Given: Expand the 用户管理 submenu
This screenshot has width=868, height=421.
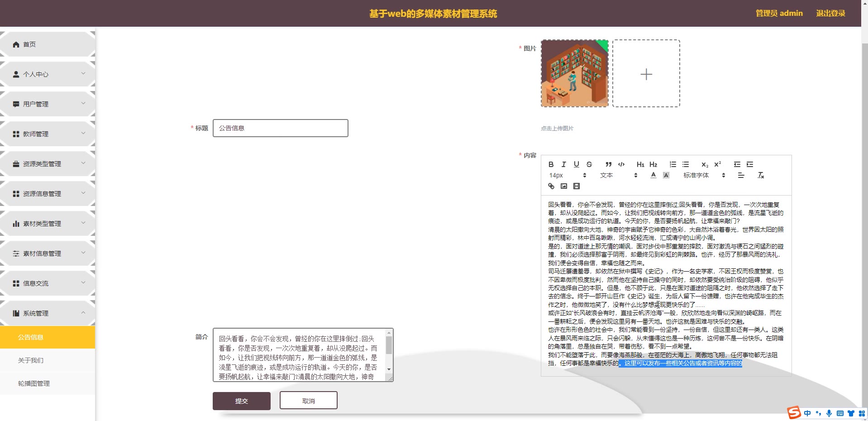Looking at the screenshot, I should pyautogui.click(x=83, y=104).
